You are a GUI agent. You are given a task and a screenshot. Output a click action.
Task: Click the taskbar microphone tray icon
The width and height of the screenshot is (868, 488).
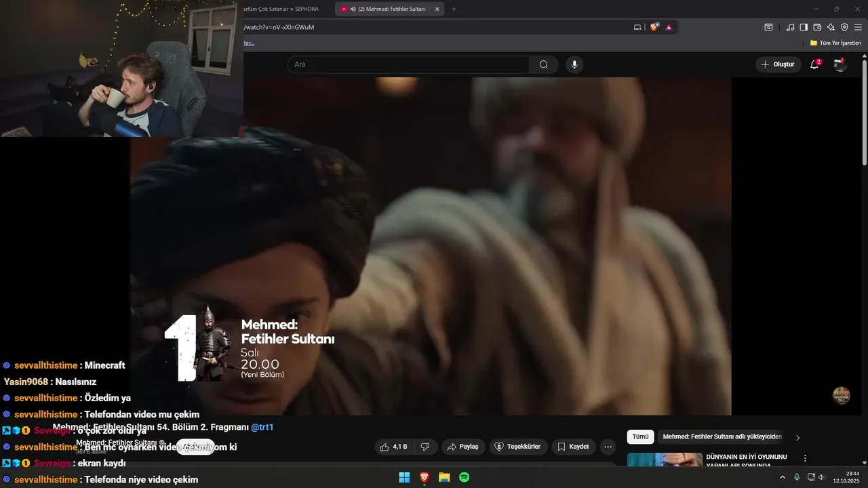click(797, 477)
